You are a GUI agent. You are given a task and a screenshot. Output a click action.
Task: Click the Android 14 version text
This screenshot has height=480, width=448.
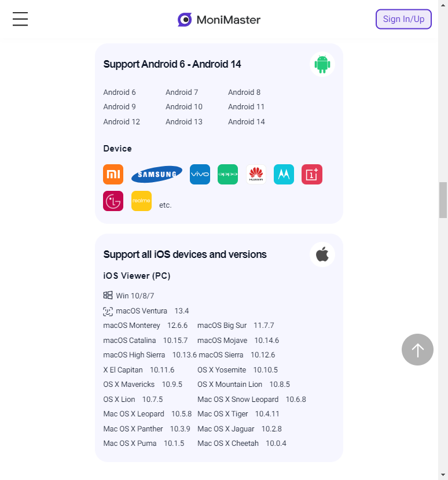click(x=247, y=122)
